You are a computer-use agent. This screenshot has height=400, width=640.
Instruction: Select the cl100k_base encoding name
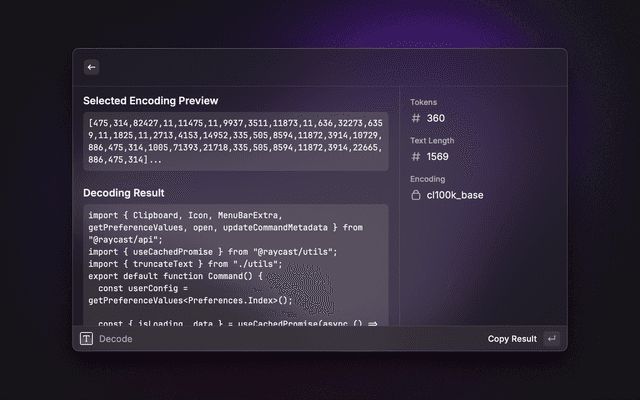[x=455, y=195]
